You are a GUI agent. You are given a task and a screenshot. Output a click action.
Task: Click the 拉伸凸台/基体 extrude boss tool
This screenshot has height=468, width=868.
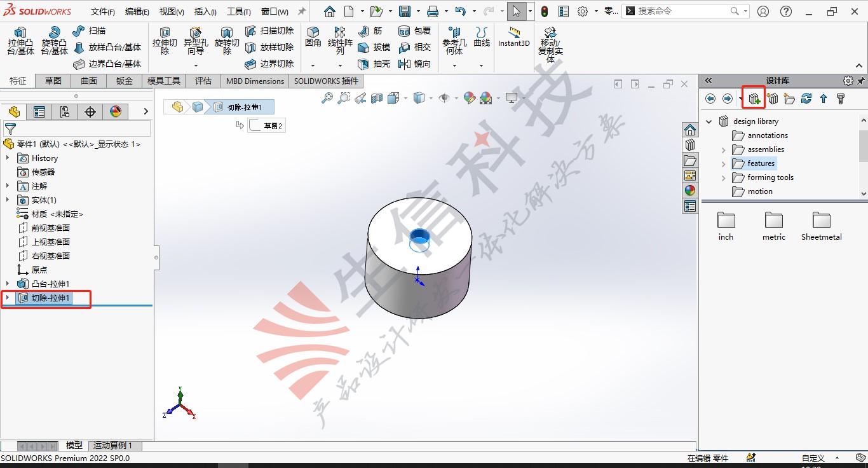tap(20, 41)
